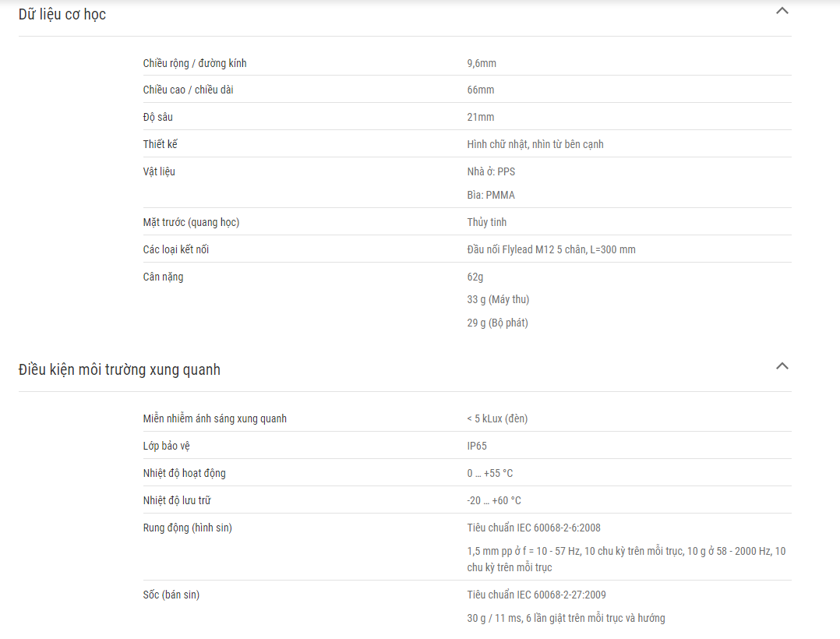Click the Hình chữ nhật design description
The width and height of the screenshot is (840, 639).
point(535,144)
